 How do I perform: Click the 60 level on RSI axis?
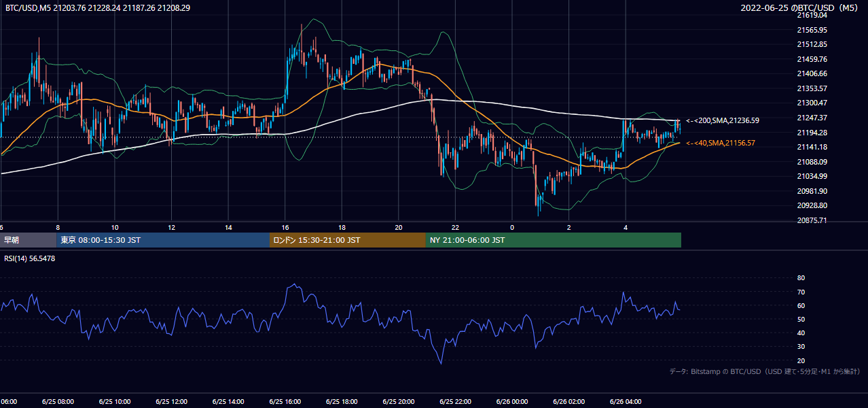(x=801, y=305)
